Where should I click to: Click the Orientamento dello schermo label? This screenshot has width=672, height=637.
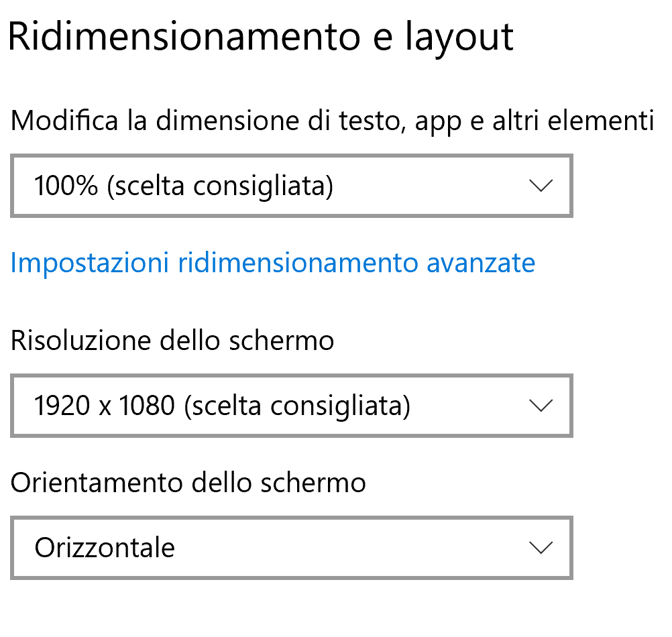pos(188,482)
